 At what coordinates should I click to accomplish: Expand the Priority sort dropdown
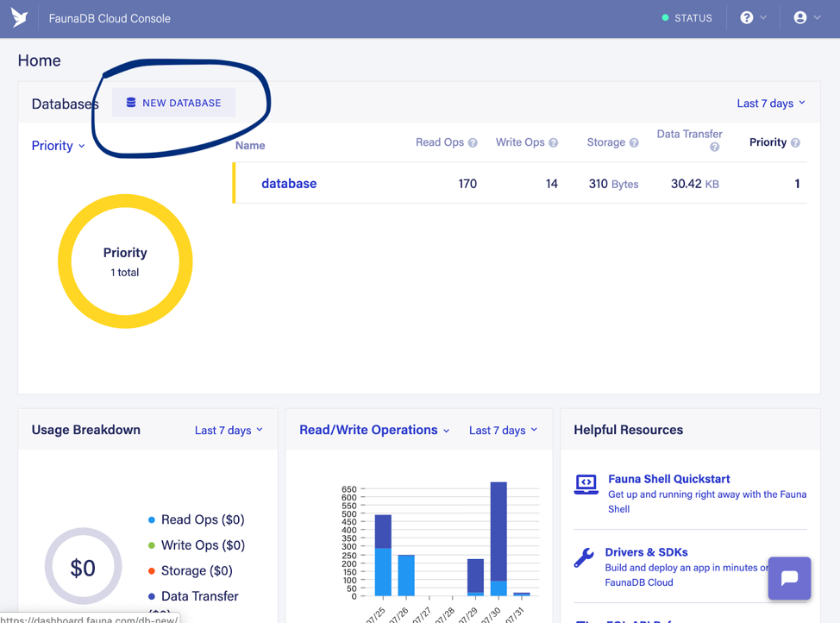click(58, 146)
